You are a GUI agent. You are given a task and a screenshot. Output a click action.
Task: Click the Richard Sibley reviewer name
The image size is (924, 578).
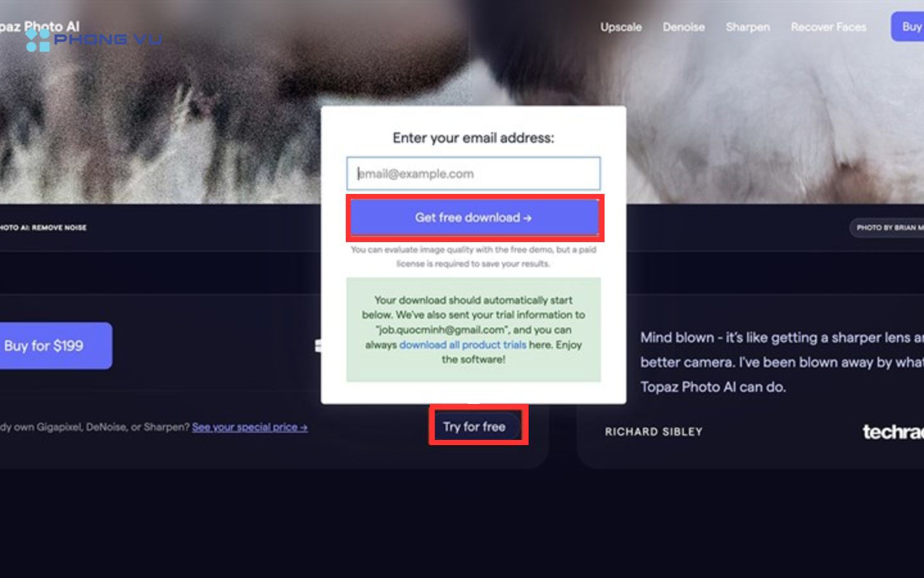[x=653, y=432]
